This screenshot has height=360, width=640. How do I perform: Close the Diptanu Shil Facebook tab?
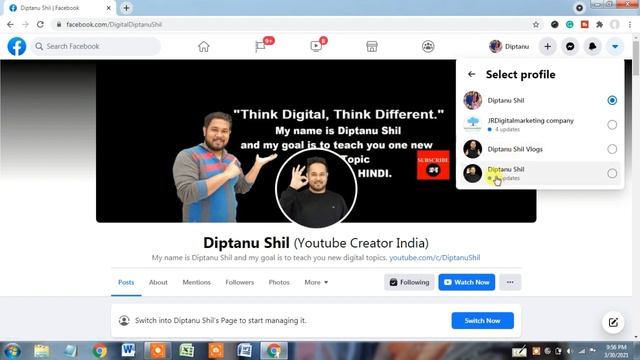[x=109, y=8]
